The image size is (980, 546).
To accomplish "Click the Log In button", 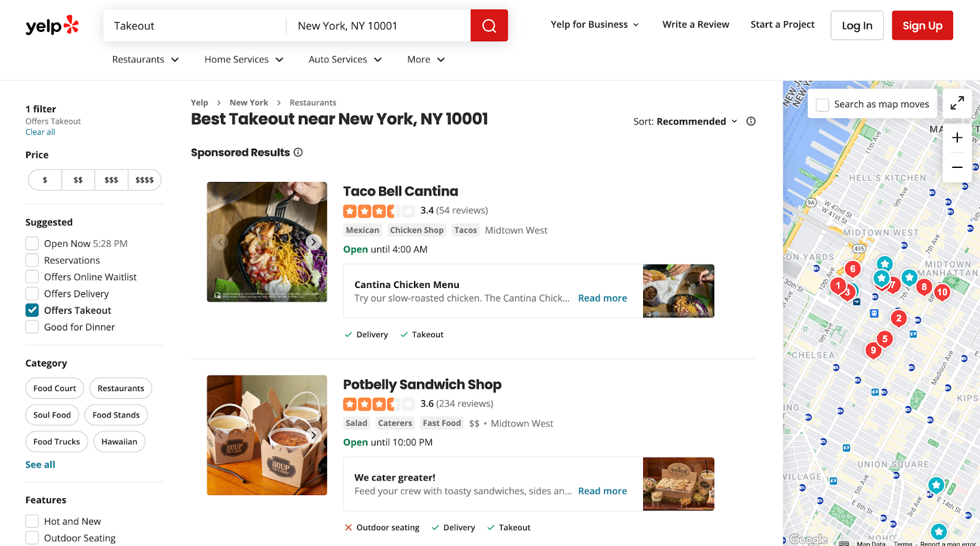I will click(x=857, y=25).
